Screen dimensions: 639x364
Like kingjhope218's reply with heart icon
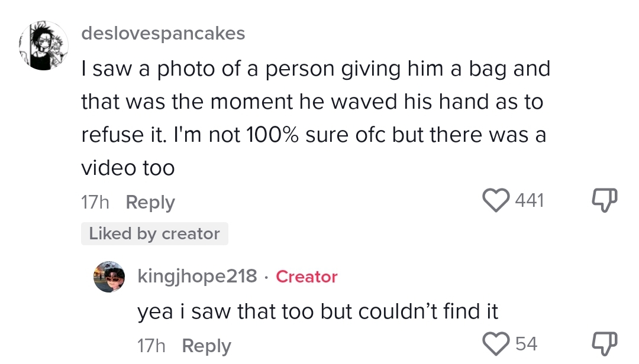pyautogui.click(x=498, y=343)
